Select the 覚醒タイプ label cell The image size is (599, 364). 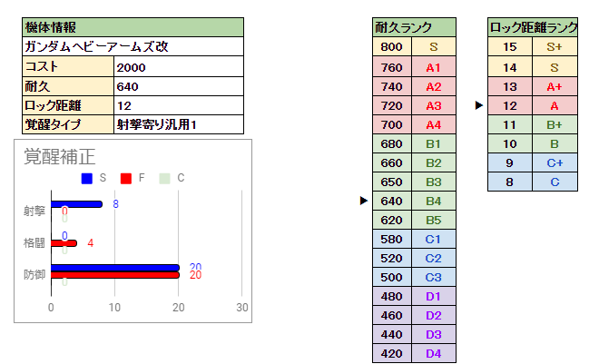point(68,124)
